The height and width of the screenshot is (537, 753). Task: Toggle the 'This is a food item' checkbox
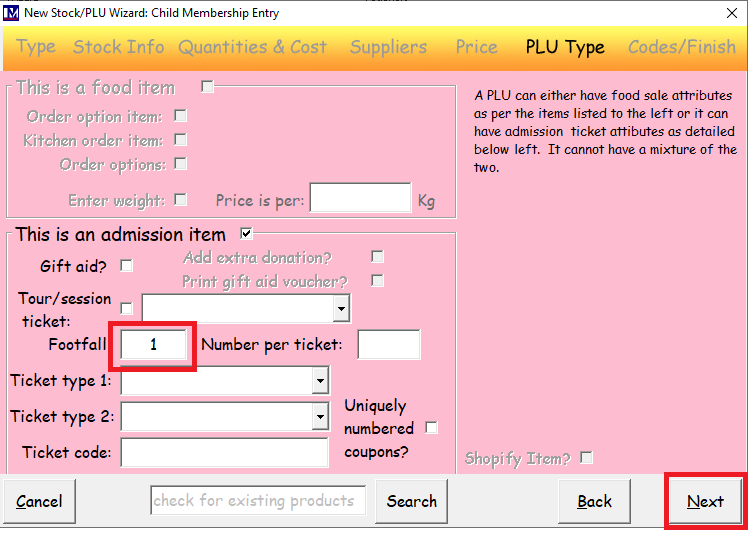207,86
